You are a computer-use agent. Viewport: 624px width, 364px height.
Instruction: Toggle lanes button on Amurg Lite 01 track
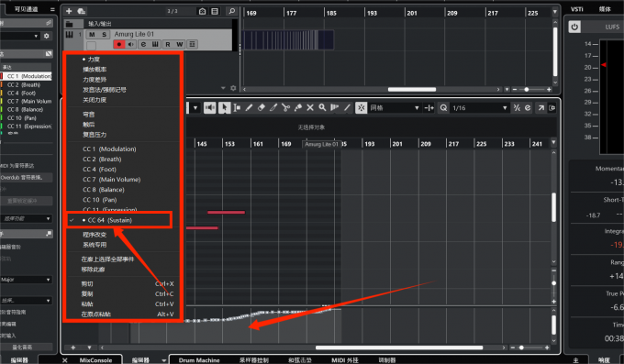coord(192,44)
